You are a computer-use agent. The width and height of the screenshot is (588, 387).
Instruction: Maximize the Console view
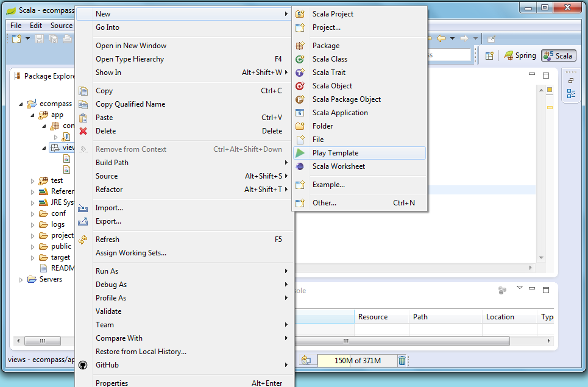(x=546, y=290)
